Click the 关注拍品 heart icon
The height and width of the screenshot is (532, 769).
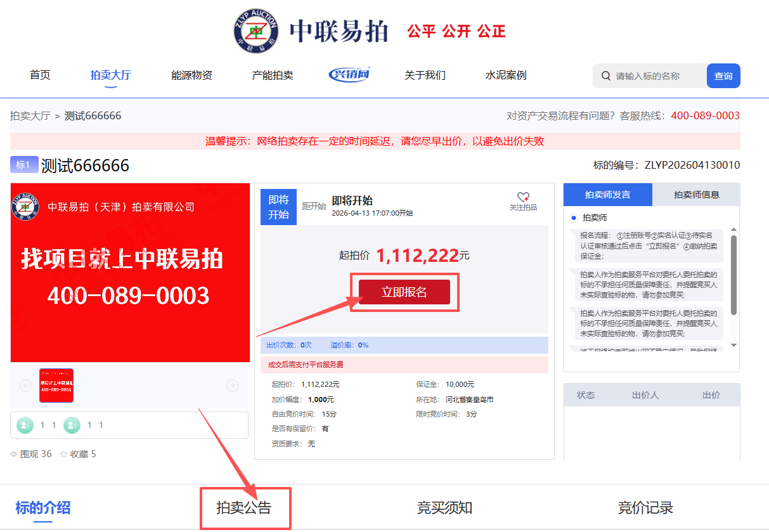523,197
